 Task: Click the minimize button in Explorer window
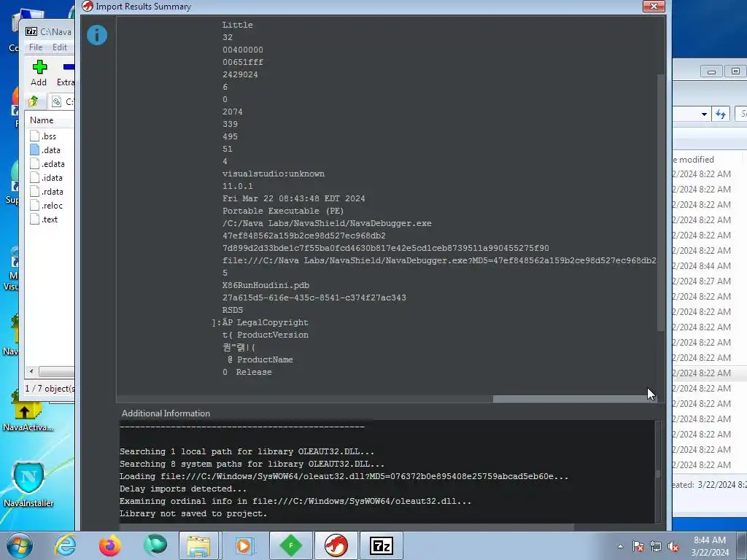point(711,71)
